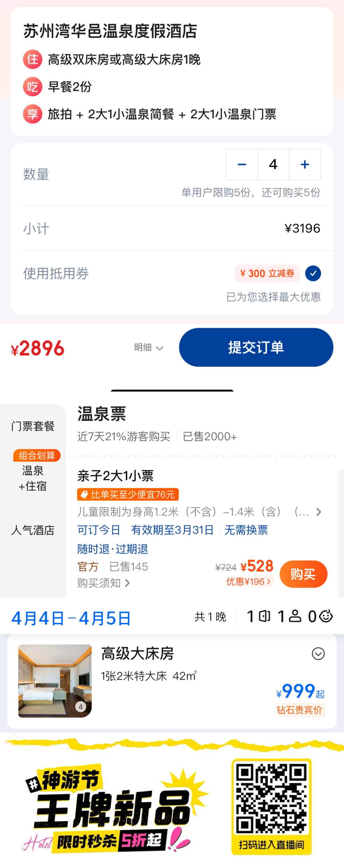Open the 人气酒店 sidebar tab

point(33,530)
